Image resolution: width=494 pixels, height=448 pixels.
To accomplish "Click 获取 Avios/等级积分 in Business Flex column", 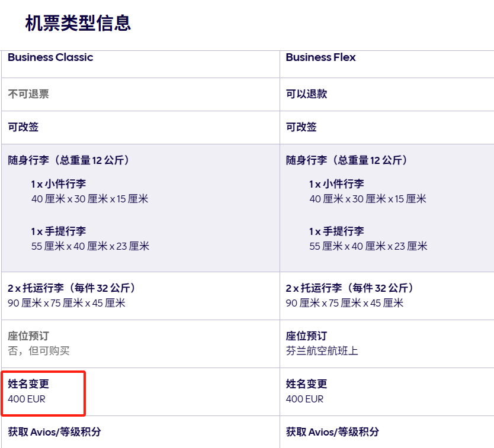I will [332, 432].
